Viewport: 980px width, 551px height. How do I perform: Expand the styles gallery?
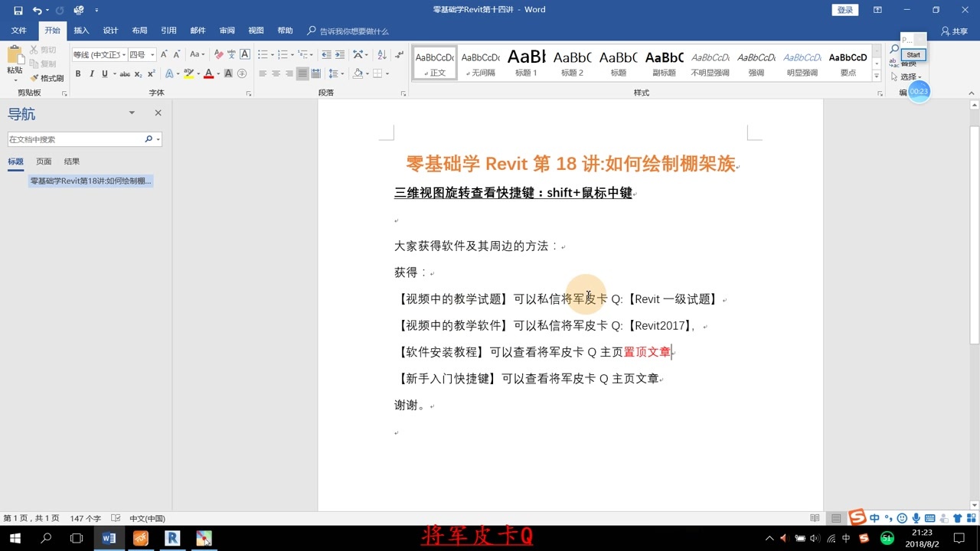pyautogui.click(x=876, y=74)
